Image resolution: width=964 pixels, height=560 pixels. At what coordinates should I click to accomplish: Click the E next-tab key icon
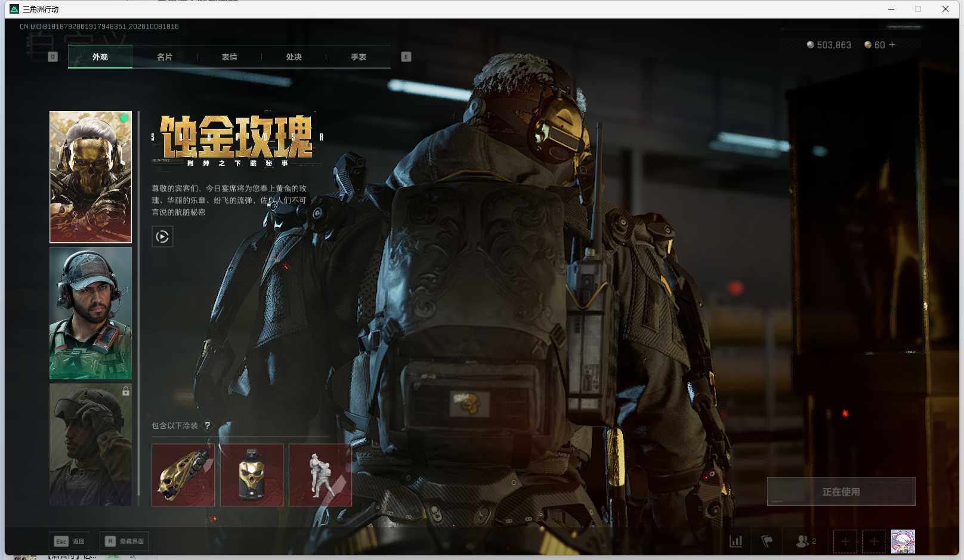tap(406, 57)
